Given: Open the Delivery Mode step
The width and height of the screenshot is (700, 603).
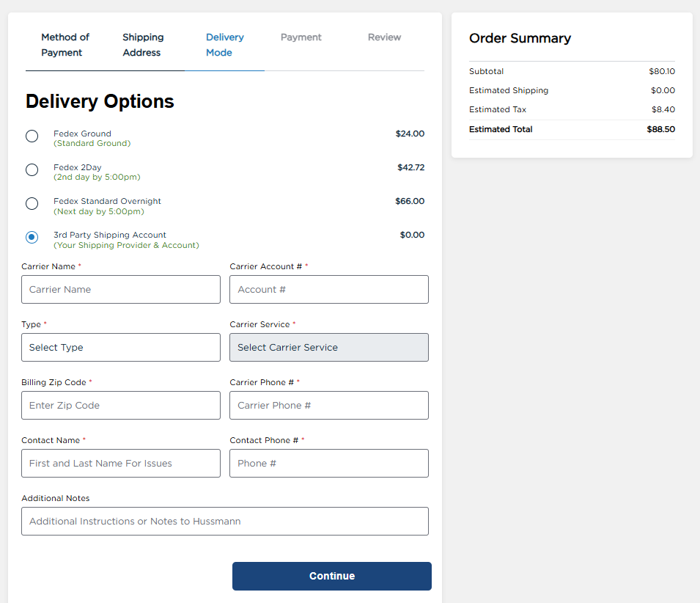Looking at the screenshot, I should (x=224, y=45).
